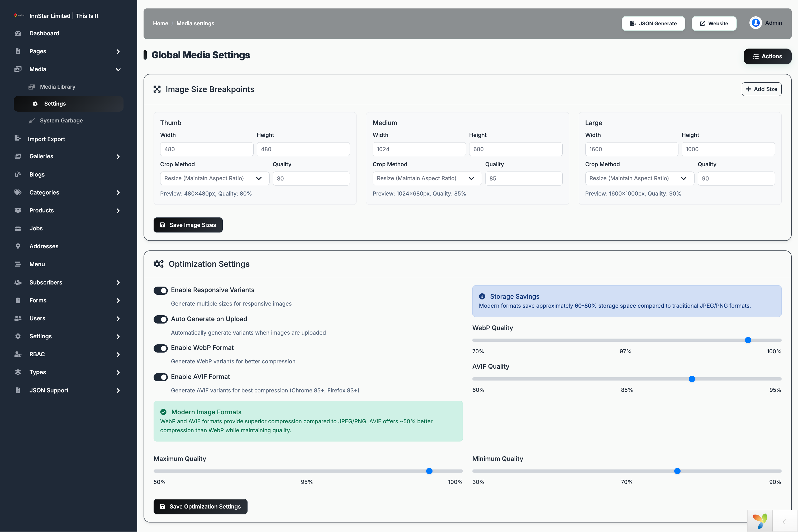This screenshot has height=532, width=798.
Task: Expand the Products sidebar submenu chevron
Action: pos(118,211)
